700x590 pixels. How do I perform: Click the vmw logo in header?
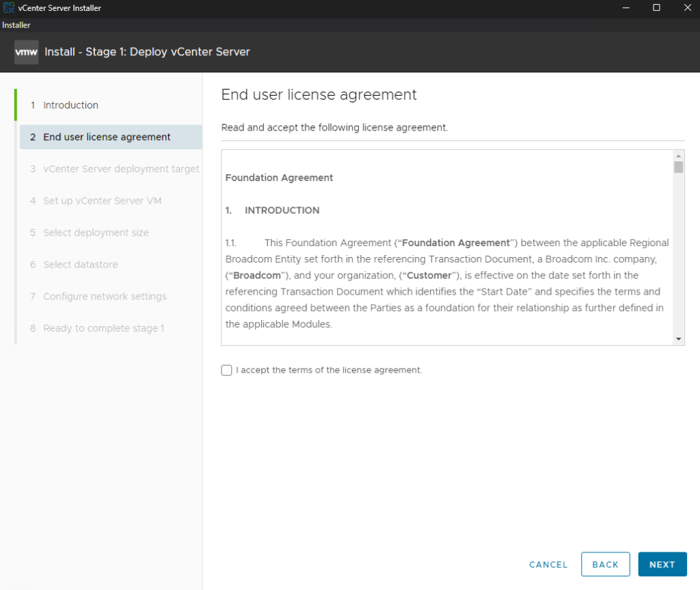tap(26, 52)
